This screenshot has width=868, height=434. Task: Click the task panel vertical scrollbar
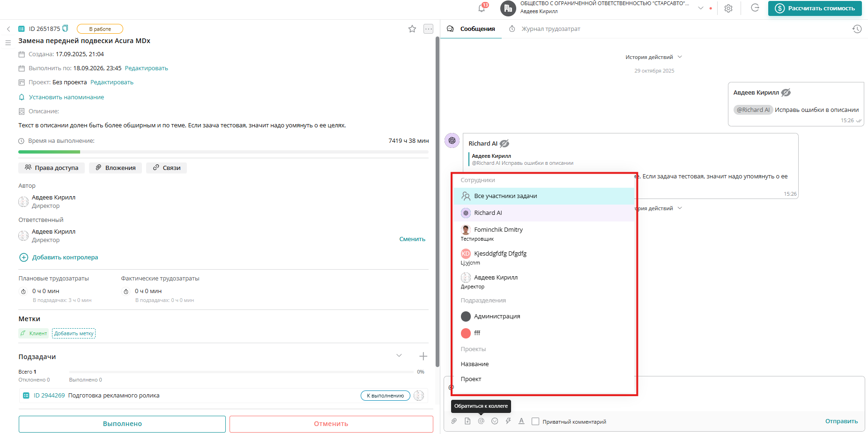click(x=438, y=201)
